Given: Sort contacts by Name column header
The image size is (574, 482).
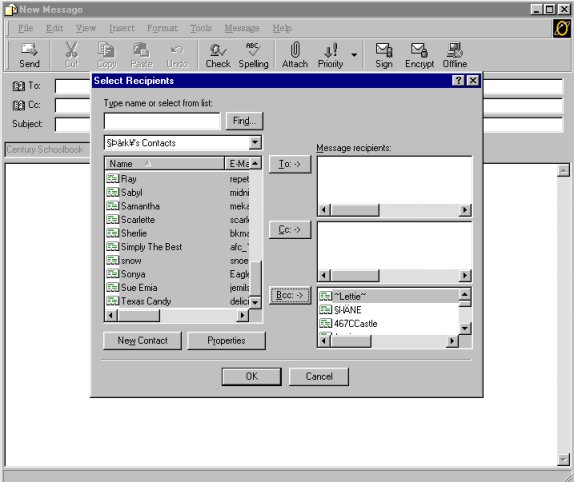Looking at the screenshot, I should (164, 164).
